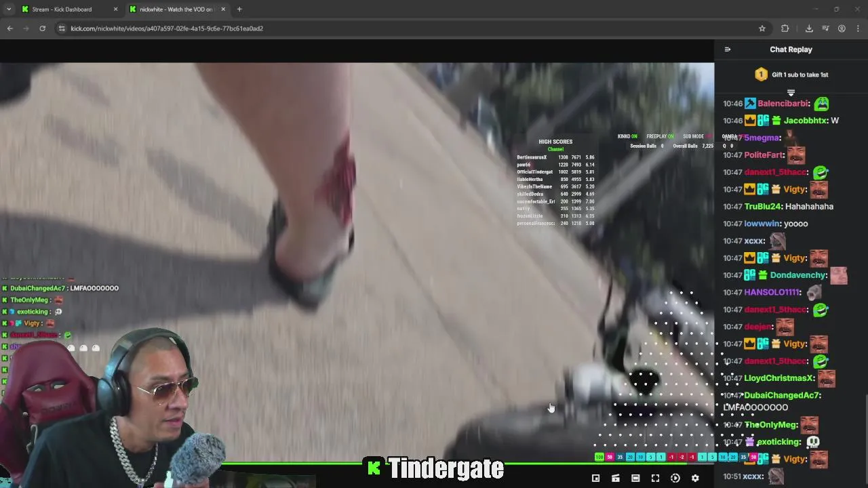Open the media controls icon in toolbar
868x488 pixels.
coord(825,28)
